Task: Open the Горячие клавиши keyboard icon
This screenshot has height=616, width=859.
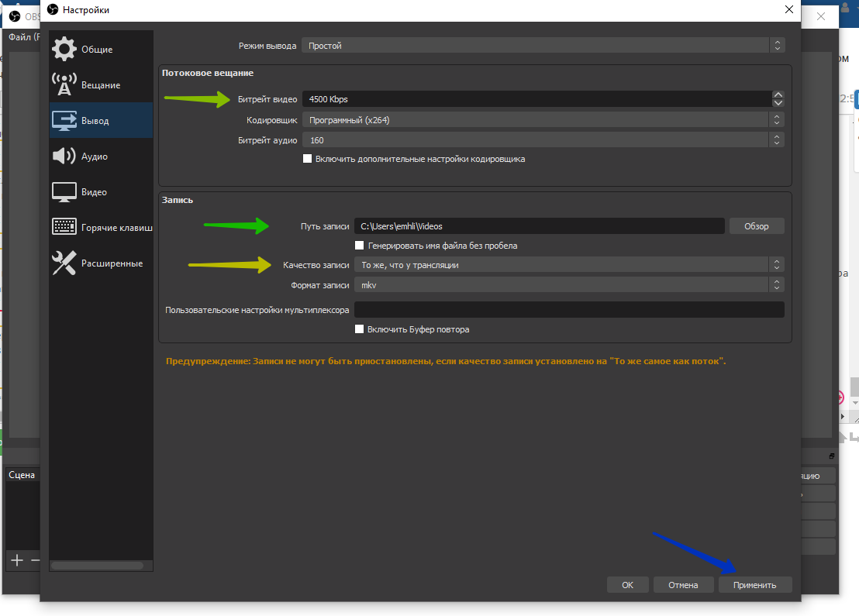Action: pos(64,228)
